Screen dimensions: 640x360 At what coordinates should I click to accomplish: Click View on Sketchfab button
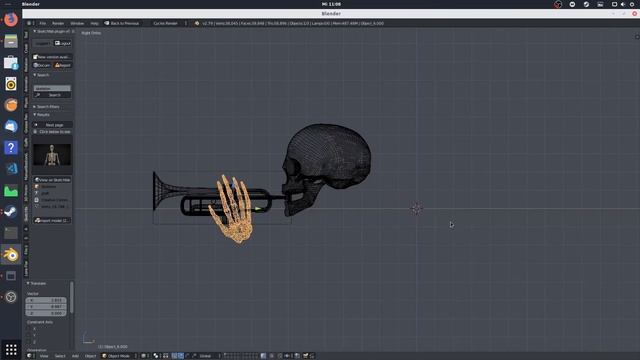[53, 180]
